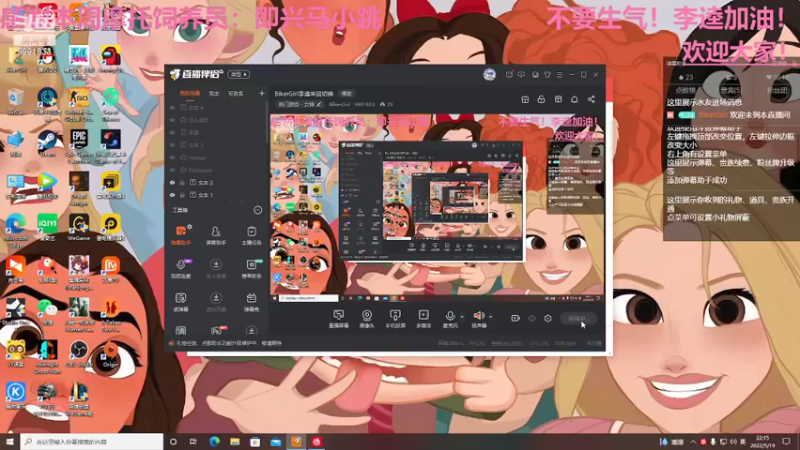
Task: Click the unlock padlock icon above the preview
Action: [x=541, y=99]
